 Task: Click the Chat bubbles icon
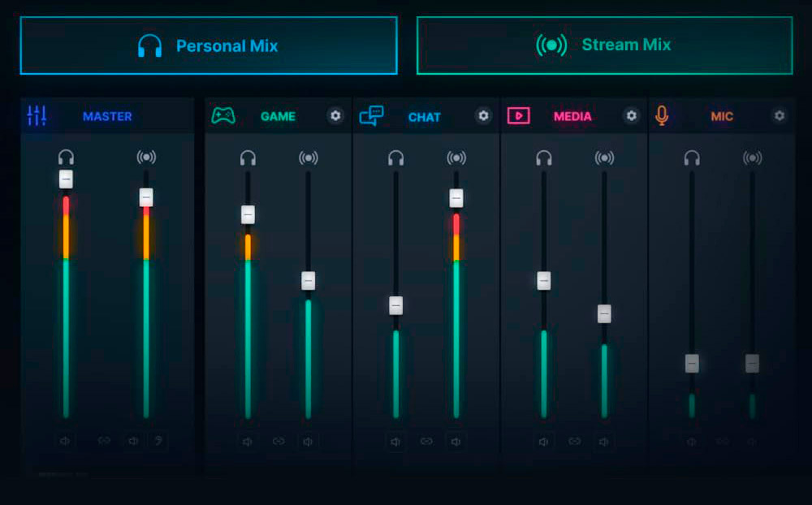click(371, 116)
